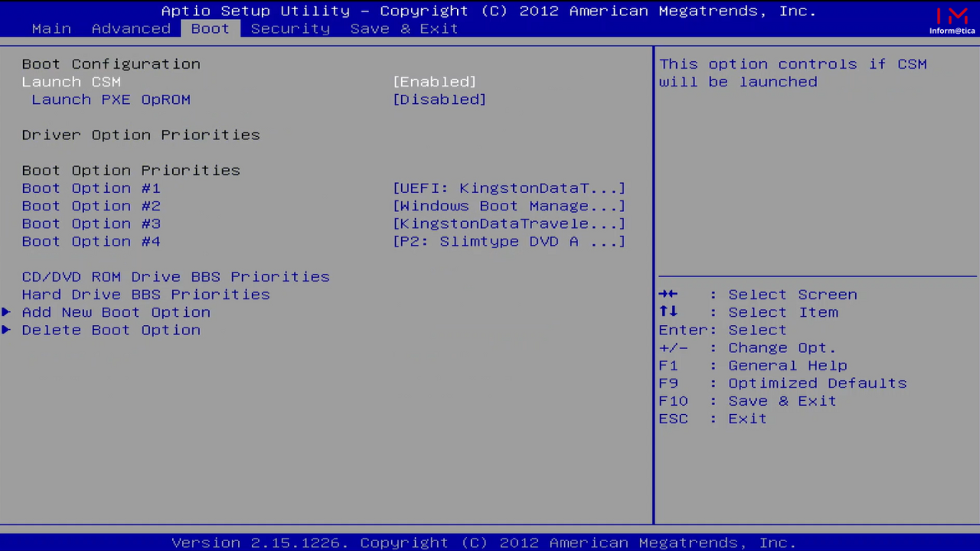Click the Select Item up-down arrows icon
This screenshot has height=551, width=980.
point(668,311)
